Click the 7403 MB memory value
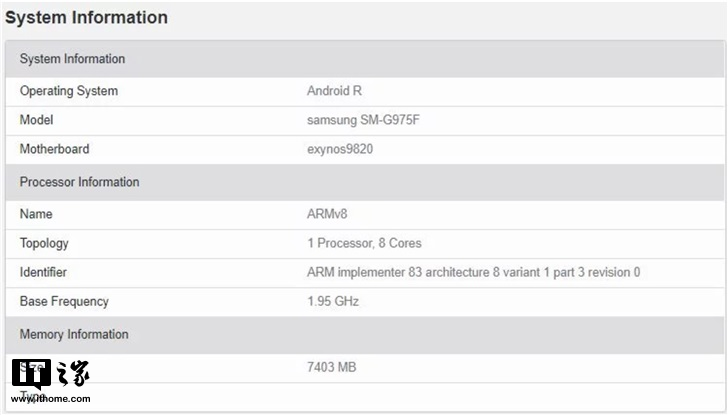 click(331, 367)
